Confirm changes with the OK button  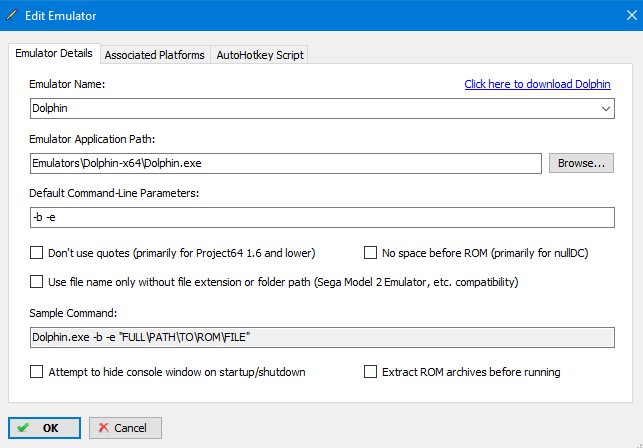(x=46, y=428)
